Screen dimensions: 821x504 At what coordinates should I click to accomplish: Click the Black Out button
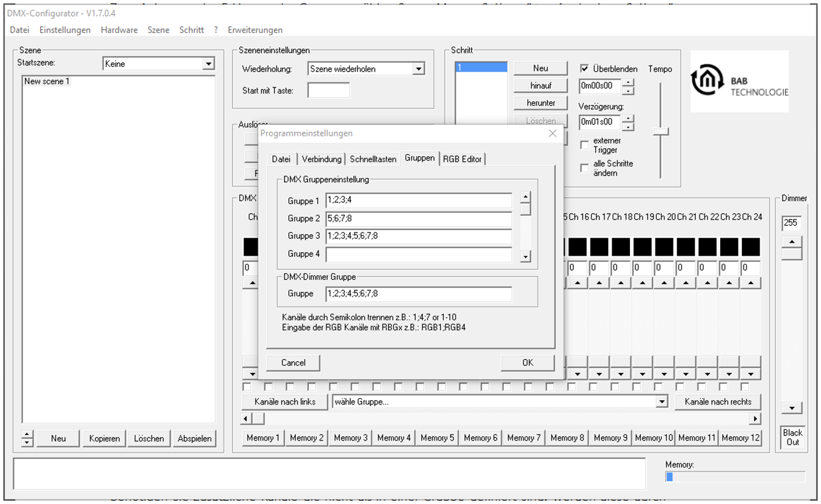tap(792, 437)
